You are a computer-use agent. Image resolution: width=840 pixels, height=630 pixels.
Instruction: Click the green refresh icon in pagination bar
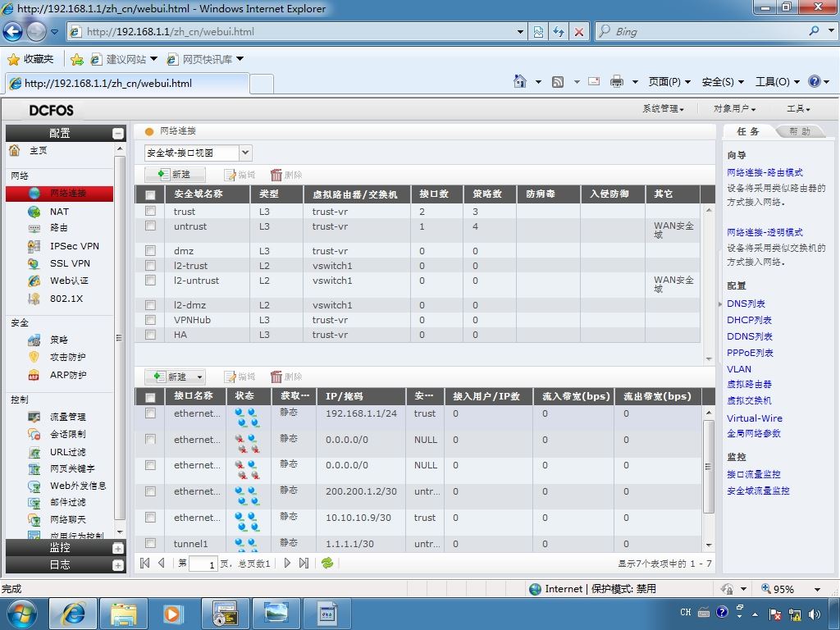[x=326, y=563]
